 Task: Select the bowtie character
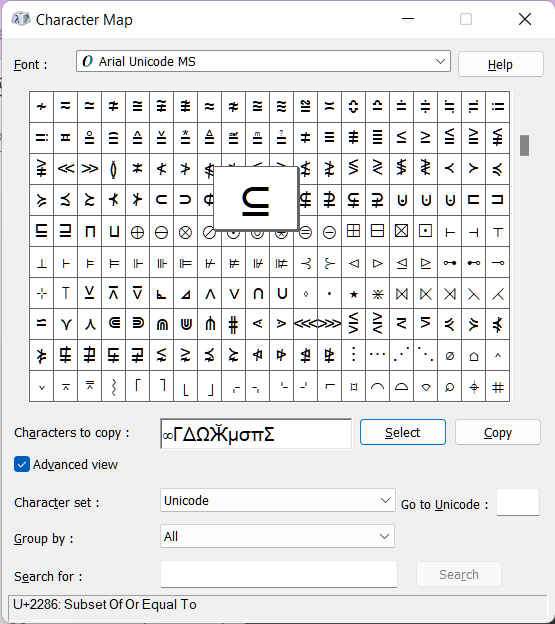[x=401, y=294]
